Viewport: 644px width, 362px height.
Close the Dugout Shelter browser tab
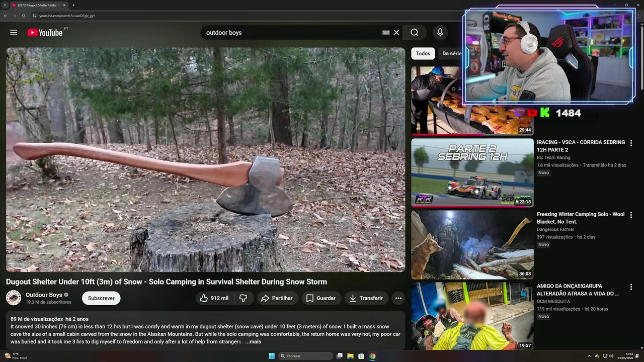pyautogui.click(x=64, y=5)
